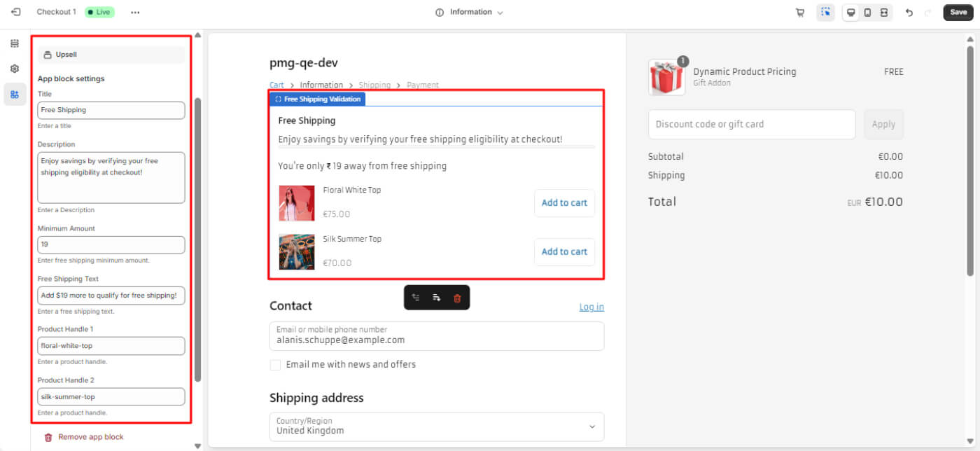Screen dimensions: 980x451
Task: Toggle the inspector selection tool
Action: [x=825, y=13]
